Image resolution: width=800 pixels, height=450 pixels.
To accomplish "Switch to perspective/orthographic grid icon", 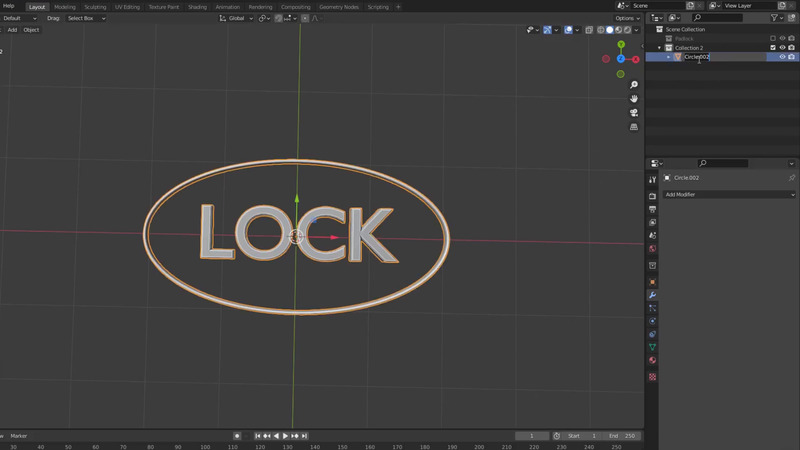I will 634,127.
